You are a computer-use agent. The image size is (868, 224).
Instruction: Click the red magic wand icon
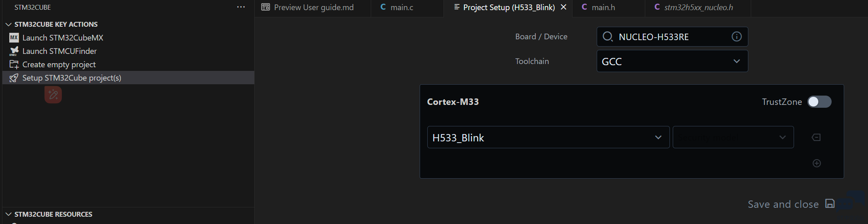(x=53, y=95)
